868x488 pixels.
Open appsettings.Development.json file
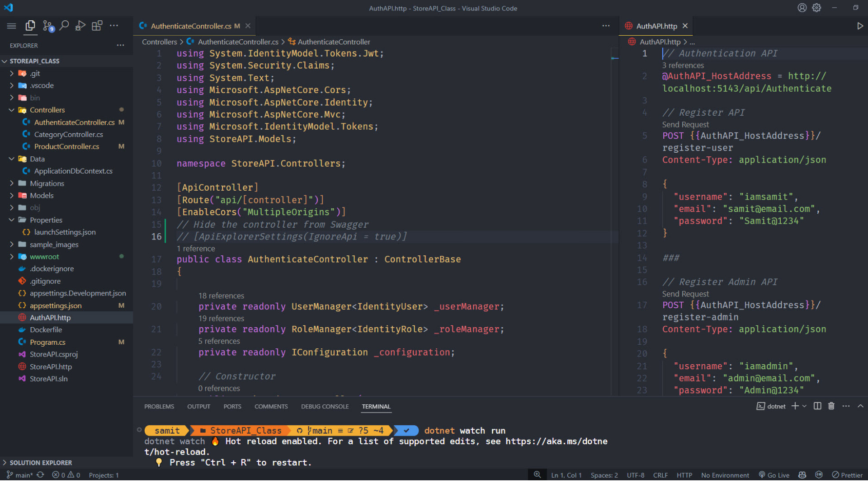coord(66,293)
